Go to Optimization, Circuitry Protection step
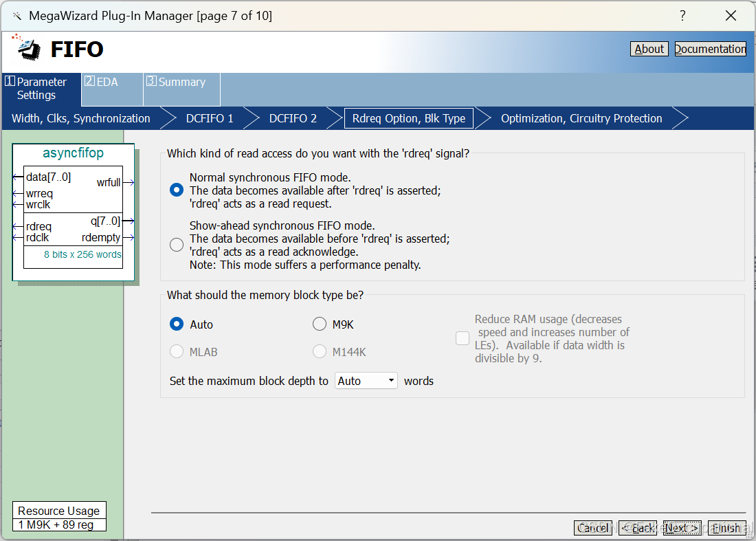 (x=581, y=119)
